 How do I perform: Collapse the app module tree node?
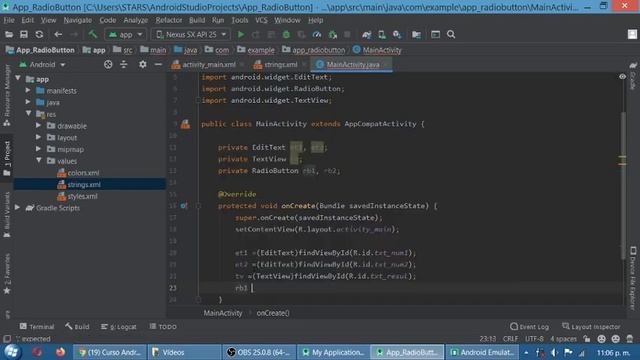click(x=18, y=78)
